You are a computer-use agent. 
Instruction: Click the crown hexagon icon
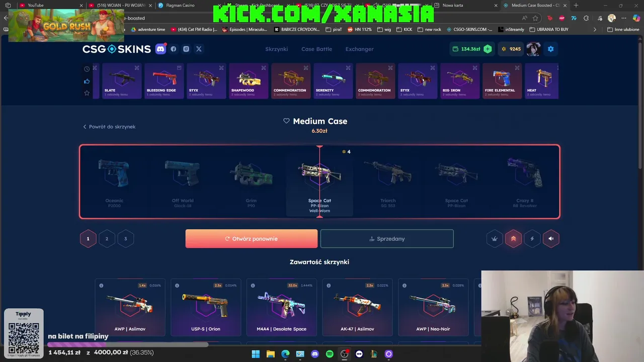click(x=495, y=239)
